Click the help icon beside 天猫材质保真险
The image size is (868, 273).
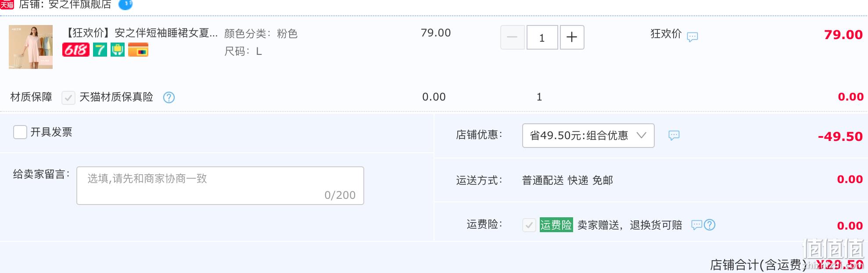tap(169, 97)
